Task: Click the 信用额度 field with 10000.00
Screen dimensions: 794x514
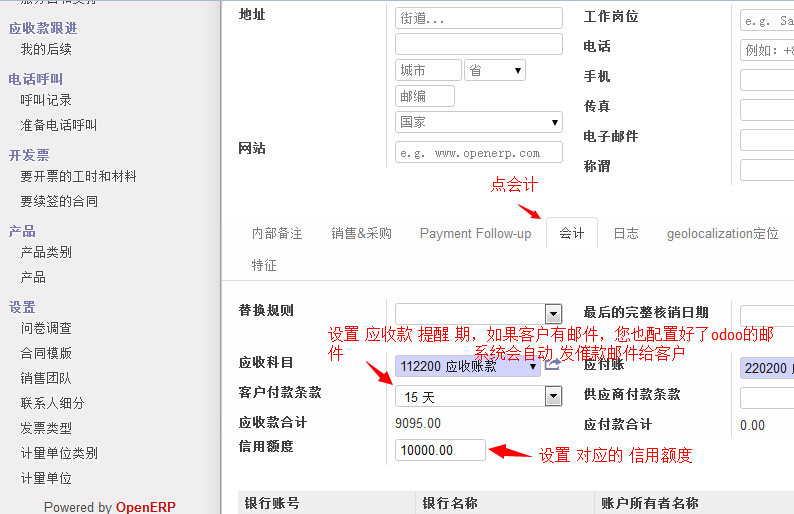Action: coord(440,450)
